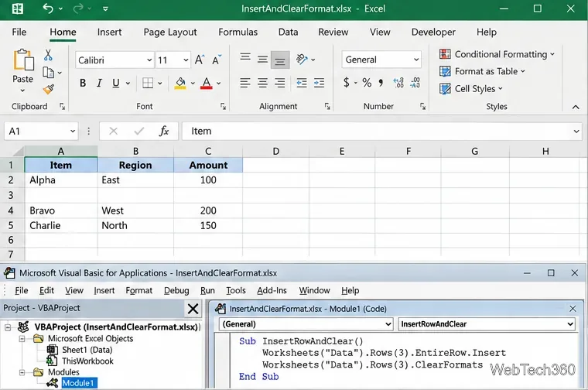
Task: Open the Fill Color dropdown arrow
Action: pyautogui.click(x=193, y=84)
